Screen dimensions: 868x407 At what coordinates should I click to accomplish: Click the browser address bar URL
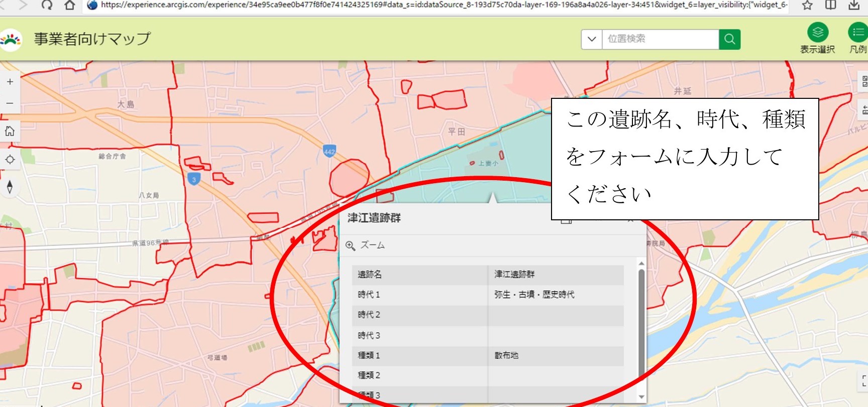(x=442, y=5)
